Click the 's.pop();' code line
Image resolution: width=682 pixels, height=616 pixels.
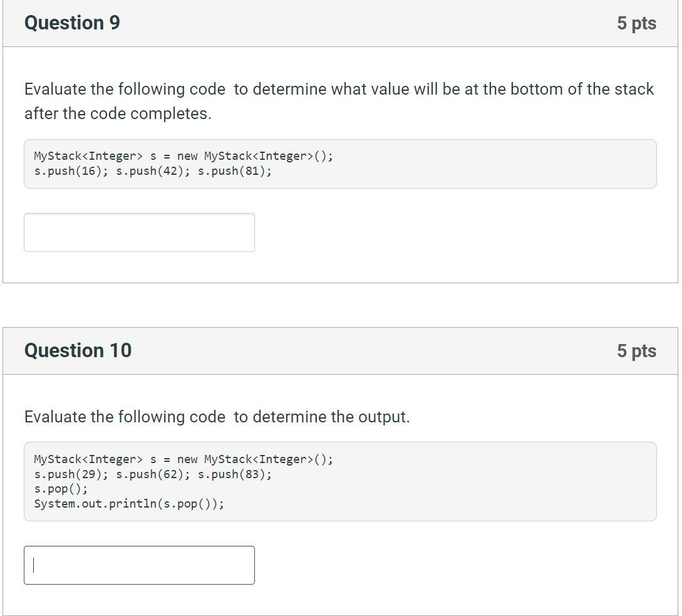[61, 489]
